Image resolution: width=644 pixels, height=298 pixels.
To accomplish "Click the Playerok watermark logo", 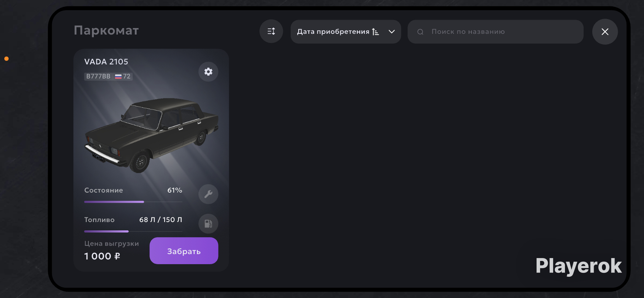I will pyautogui.click(x=579, y=266).
